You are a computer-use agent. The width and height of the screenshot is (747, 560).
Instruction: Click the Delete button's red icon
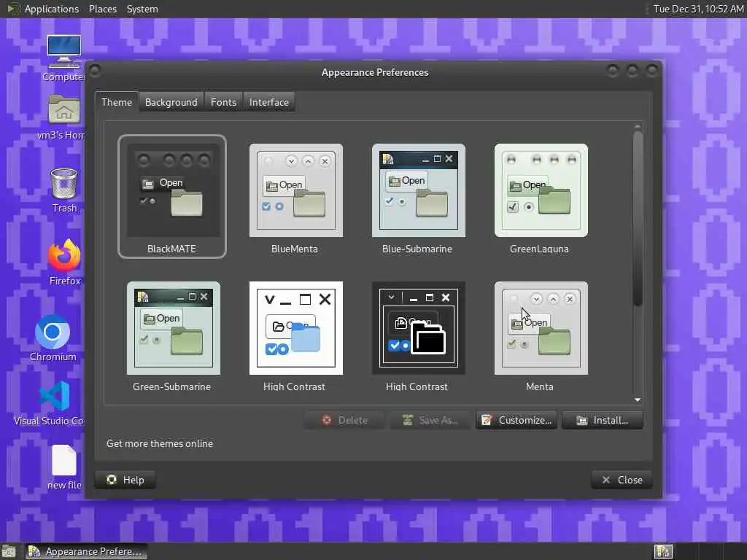point(326,420)
